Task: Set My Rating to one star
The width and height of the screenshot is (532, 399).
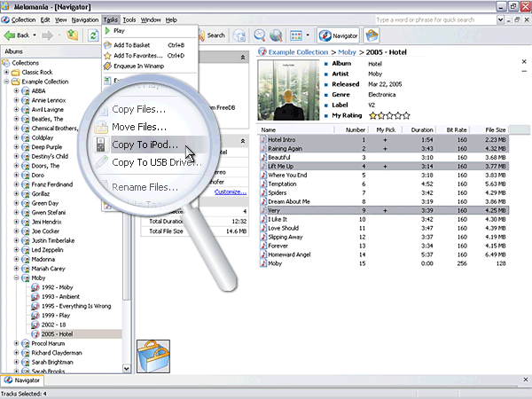Action: [x=373, y=115]
